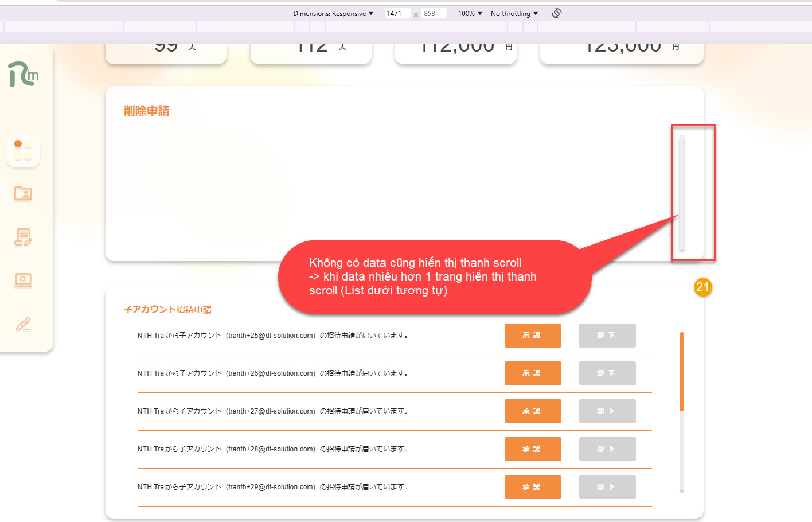
Task: Open the monitor search icon in sidebar
Action: pos(23,281)
